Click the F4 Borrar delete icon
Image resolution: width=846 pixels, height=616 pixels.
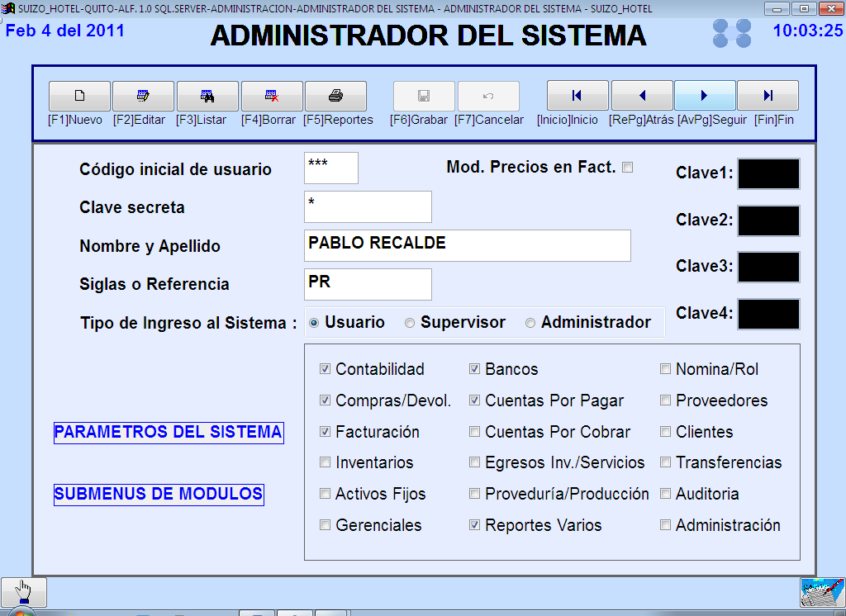point(272,96)
